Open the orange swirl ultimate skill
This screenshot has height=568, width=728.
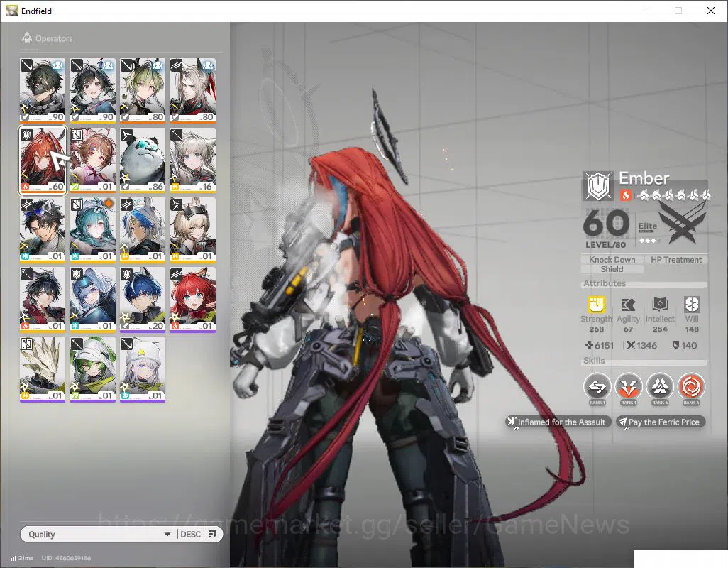pos(691,388)
